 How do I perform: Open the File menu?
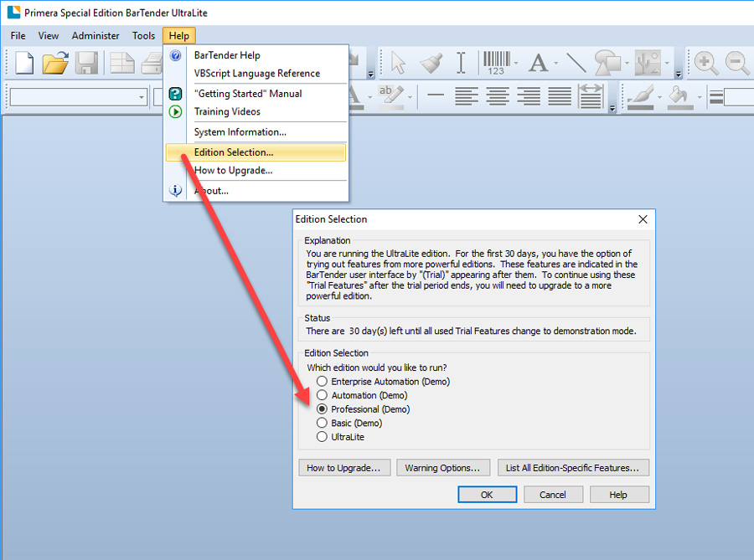[x=18, y=36]
